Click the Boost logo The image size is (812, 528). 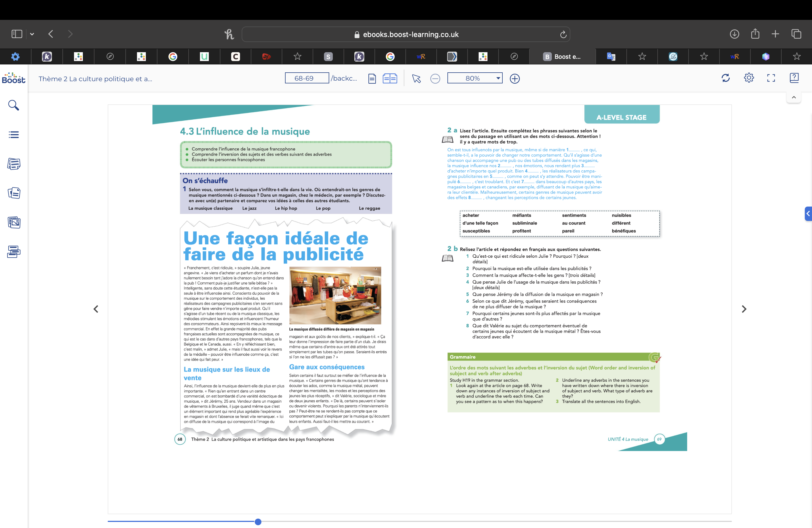click(x=14, y=78)
